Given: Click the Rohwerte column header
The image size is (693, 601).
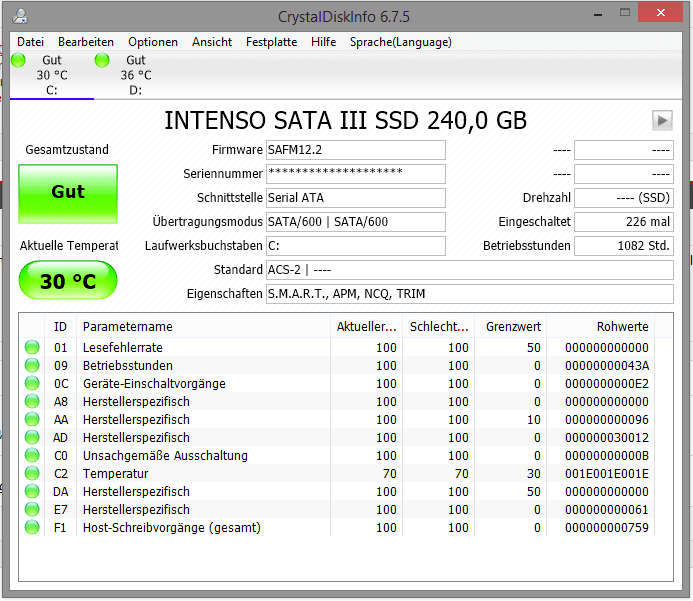Looking at the screenshot, I should (x=601, y=327).
